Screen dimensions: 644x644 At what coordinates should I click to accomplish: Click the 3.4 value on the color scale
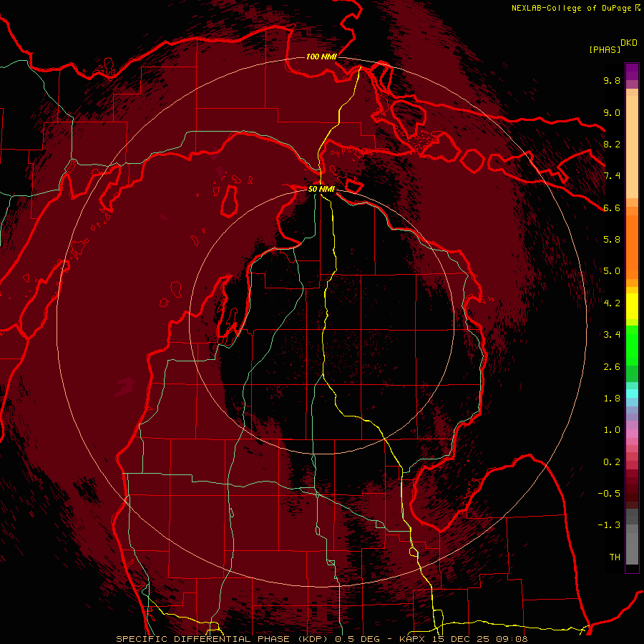click(x=612, y=335)
